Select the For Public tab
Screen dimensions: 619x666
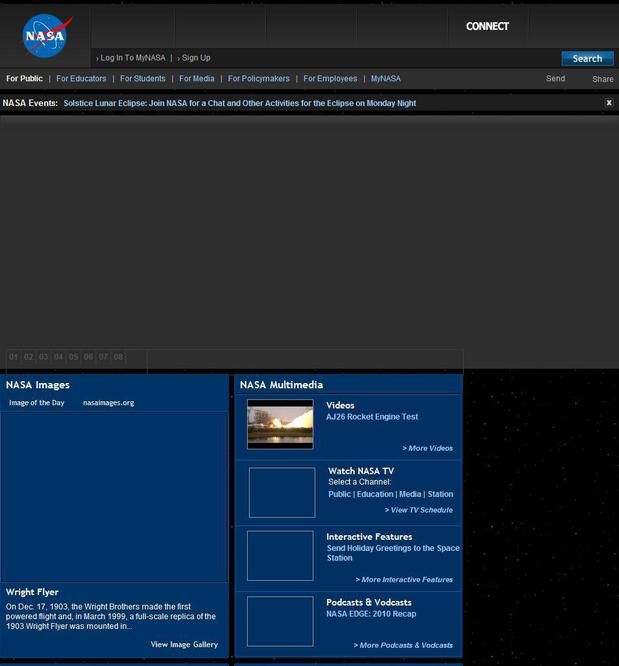24,79
